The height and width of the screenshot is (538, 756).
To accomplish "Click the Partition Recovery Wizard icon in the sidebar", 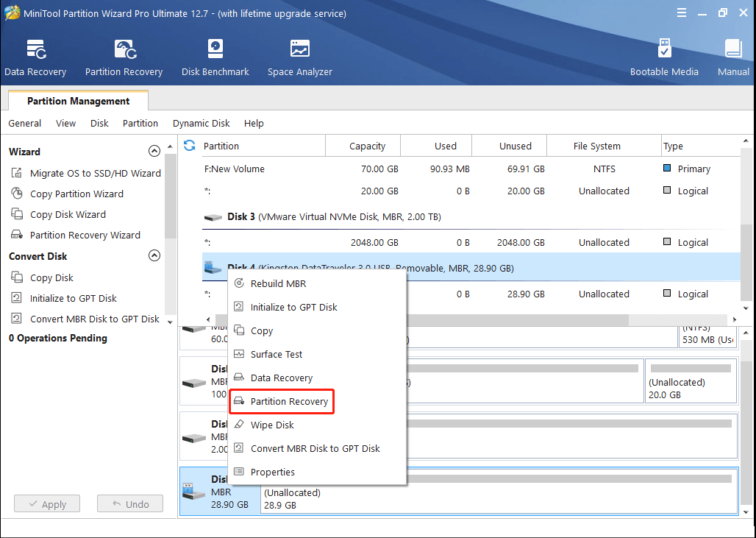I will tap(17, 235).
